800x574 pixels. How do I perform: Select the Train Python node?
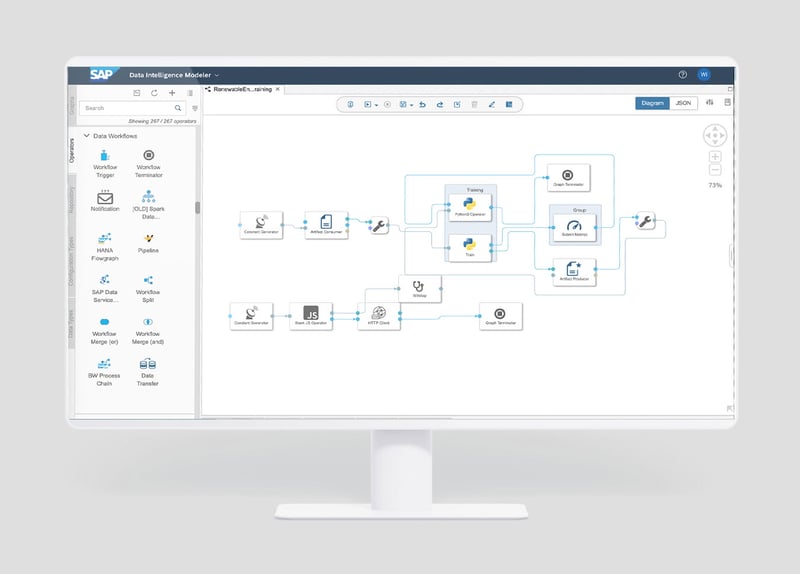tap(470, 248)
